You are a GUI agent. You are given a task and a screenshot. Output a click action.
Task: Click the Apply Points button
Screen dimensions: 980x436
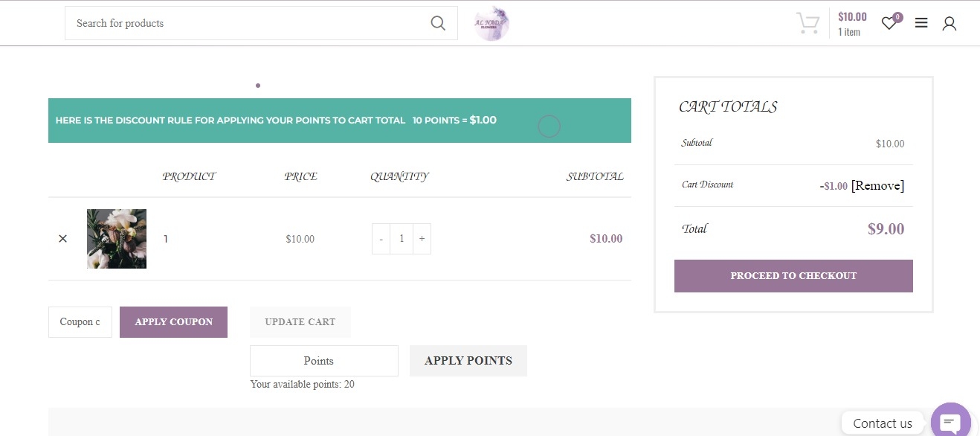pyautogui.click(x=468, y=360)
